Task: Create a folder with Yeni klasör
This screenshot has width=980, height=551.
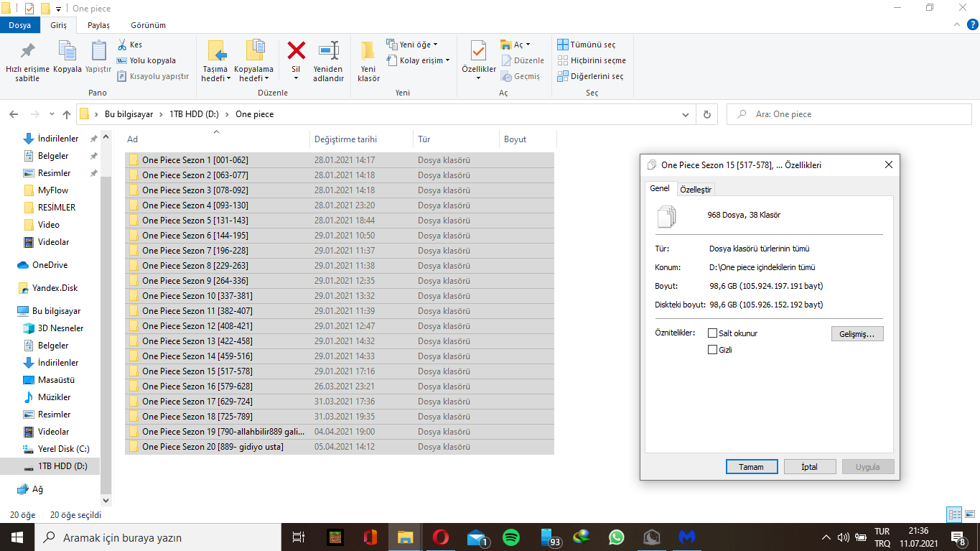Action: click(368, 60)
